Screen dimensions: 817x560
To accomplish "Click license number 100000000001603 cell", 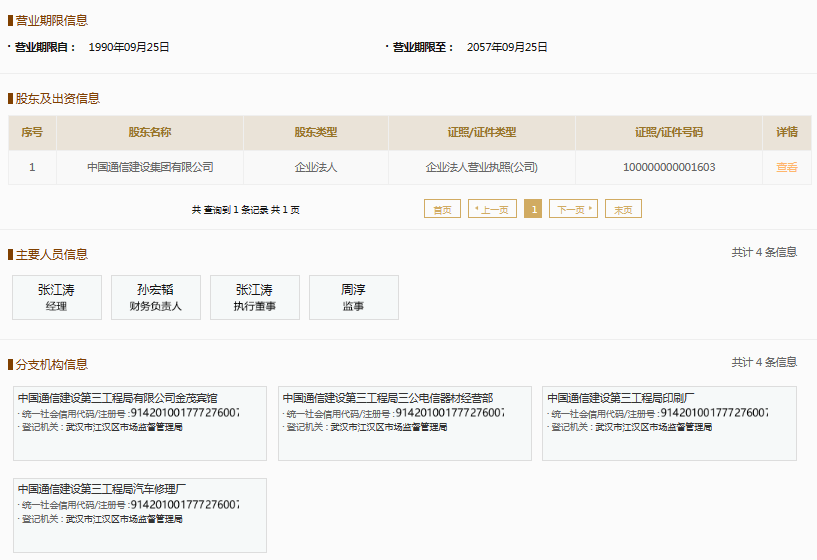I will coord(668,167).
